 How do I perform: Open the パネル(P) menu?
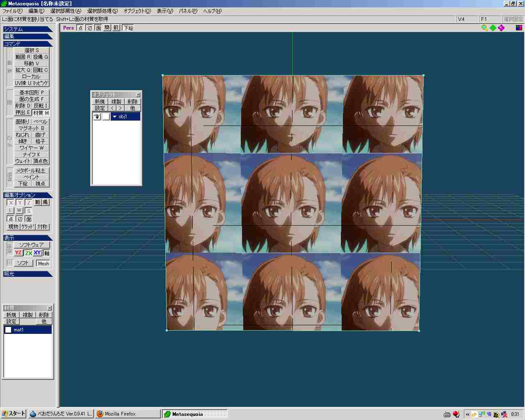click(188, 11)
